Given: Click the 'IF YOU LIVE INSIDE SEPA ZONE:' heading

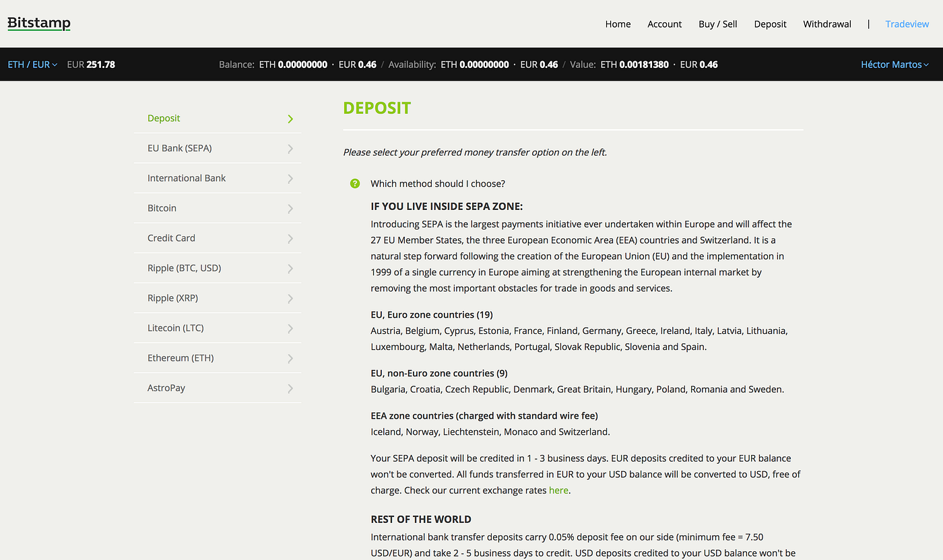Looking at the screenshot, I should coord(447,207).
